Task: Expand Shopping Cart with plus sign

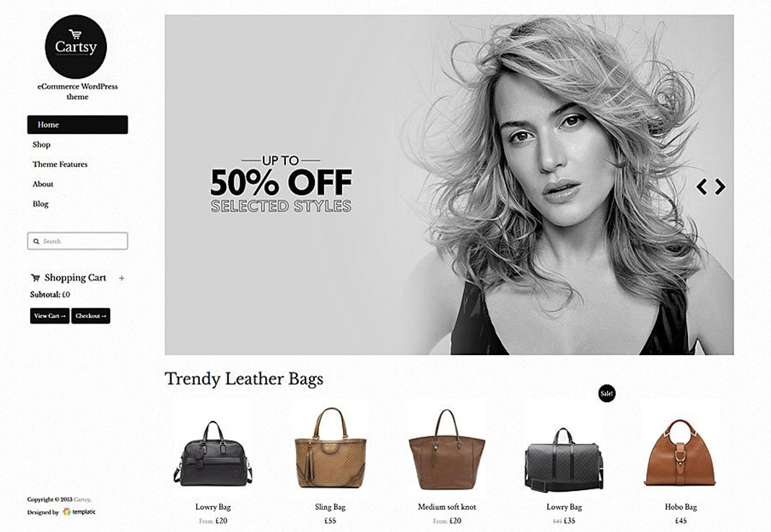Action: [121, 279]
